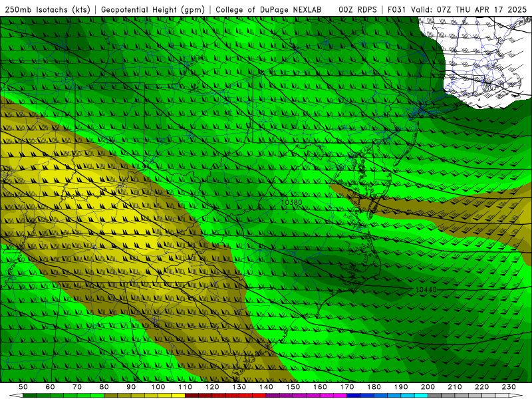Click the 210 value on the color scale
Image resolution: width=532 pixels, height=399 pixels.
coord(455,387)
